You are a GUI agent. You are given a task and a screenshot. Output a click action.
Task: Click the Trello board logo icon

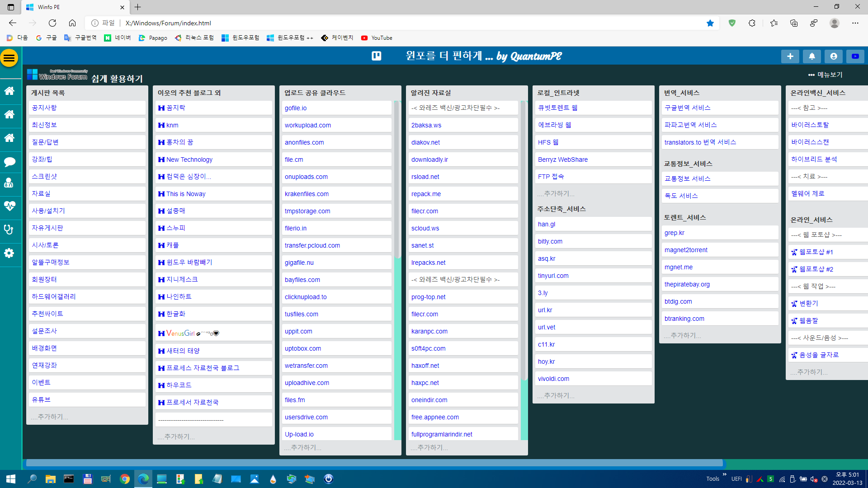tap(376, 56)
